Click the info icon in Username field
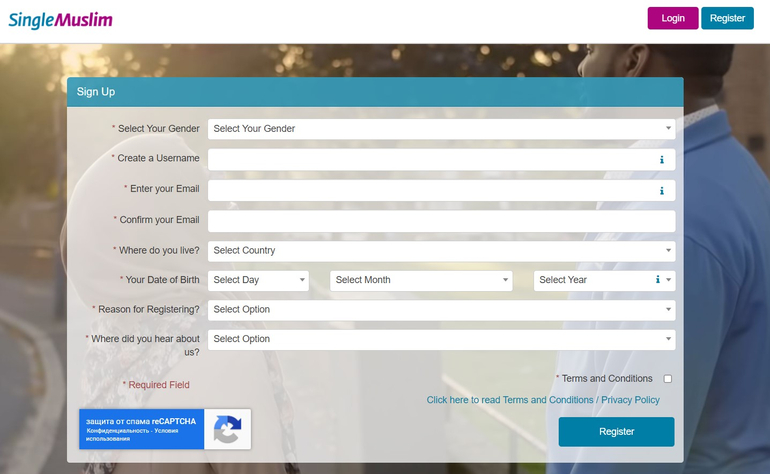This screenshot has height=474, width=770. [x=661, y=160]
